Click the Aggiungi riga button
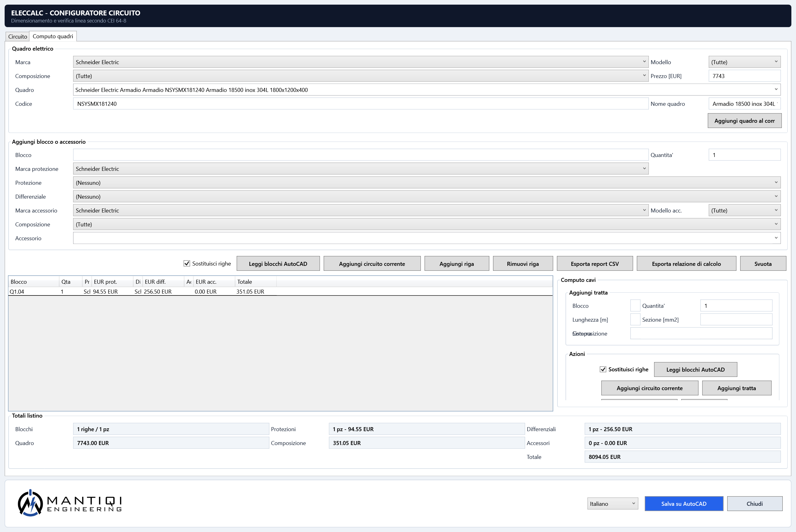The height and width of the screenshot is (532, 796). coord(457,264)
